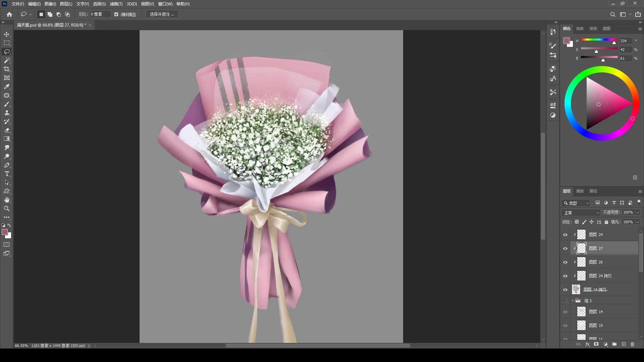Select the Crop tool
Viewport: 644px width, 362px height.
[x=7, y=69]
